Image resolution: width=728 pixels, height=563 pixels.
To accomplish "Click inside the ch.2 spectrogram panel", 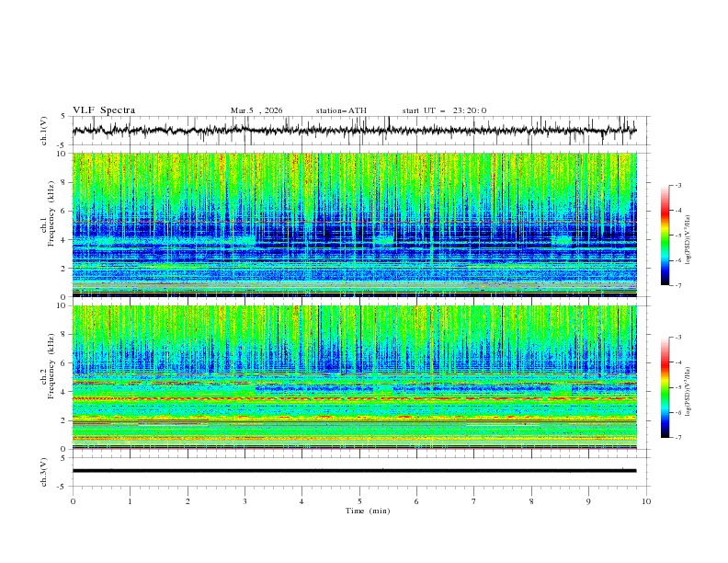I will [354, 377].
